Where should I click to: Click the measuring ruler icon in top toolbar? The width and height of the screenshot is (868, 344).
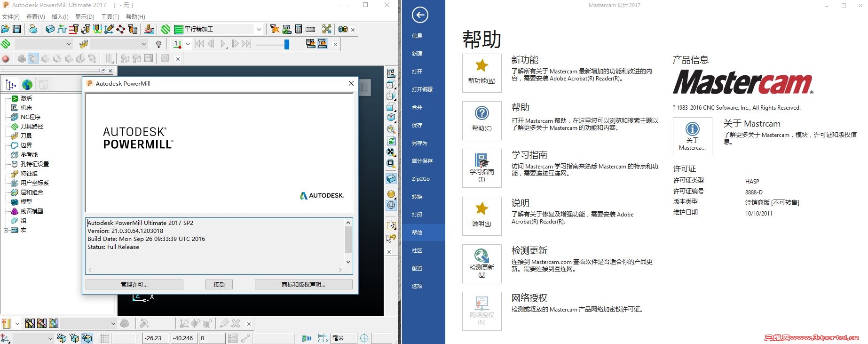(310, 29)
